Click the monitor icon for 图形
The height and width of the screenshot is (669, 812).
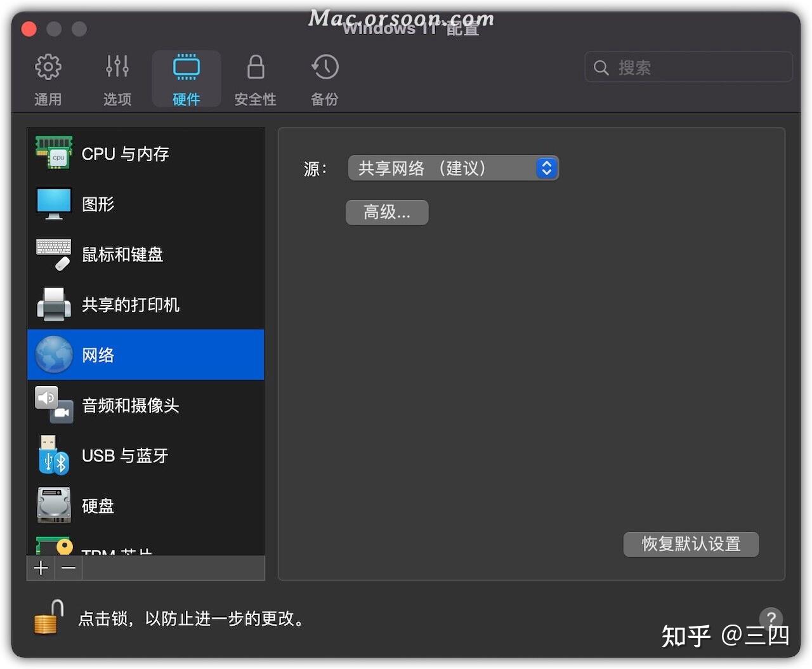point(54,204)
